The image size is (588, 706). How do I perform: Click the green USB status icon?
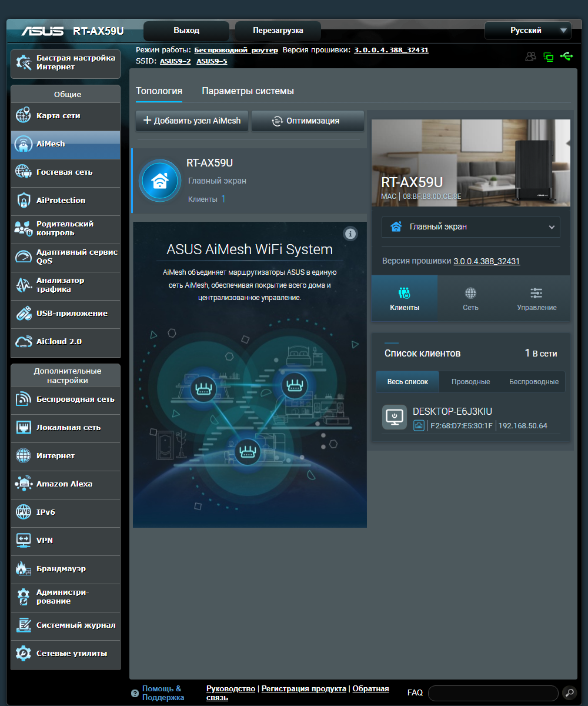(x=566, y=56)
